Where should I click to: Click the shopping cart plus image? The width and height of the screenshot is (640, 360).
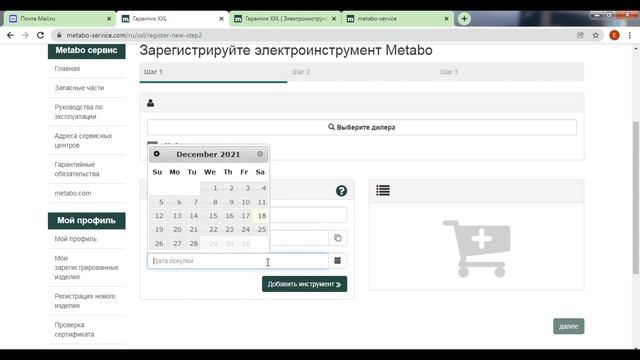[x=477, y=248]
